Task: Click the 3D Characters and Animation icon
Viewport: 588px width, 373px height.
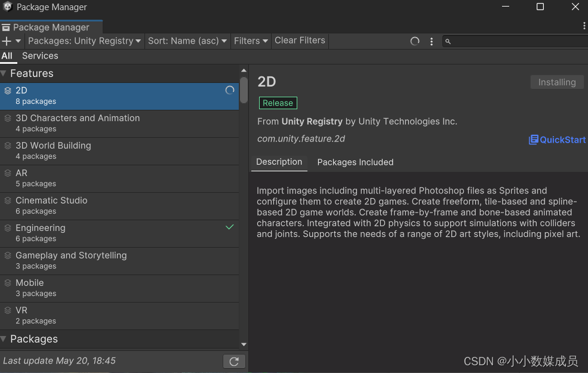Action: [x=8, y=118]
